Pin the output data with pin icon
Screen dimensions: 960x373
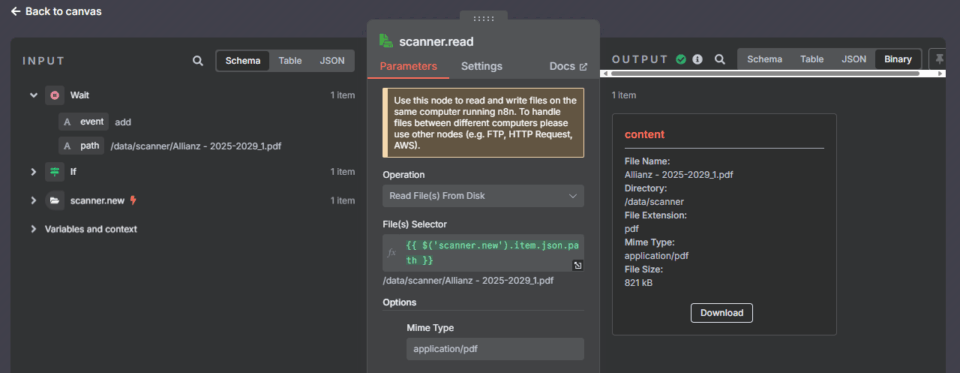(x=940, y=59)
